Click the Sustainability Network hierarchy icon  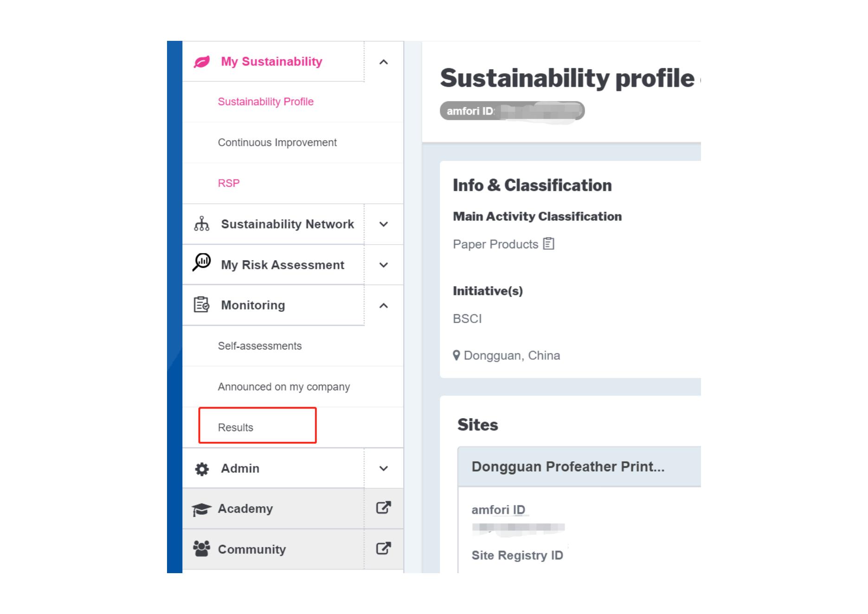(201, 224)
